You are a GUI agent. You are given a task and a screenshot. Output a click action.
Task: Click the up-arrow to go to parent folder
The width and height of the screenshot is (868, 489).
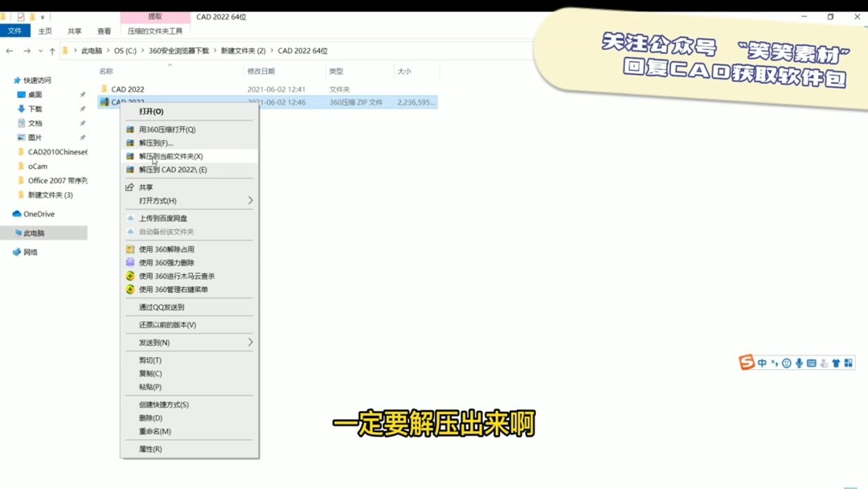pos(51,50)
